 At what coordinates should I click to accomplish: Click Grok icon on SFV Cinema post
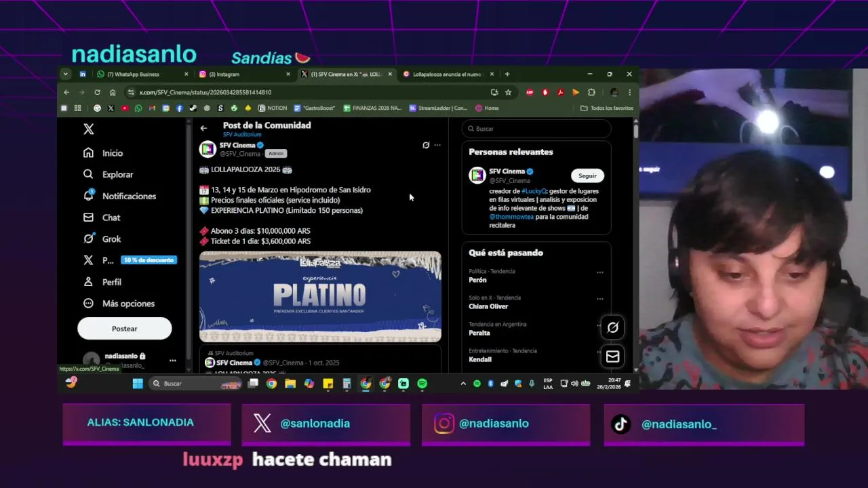tap(426, 145)
